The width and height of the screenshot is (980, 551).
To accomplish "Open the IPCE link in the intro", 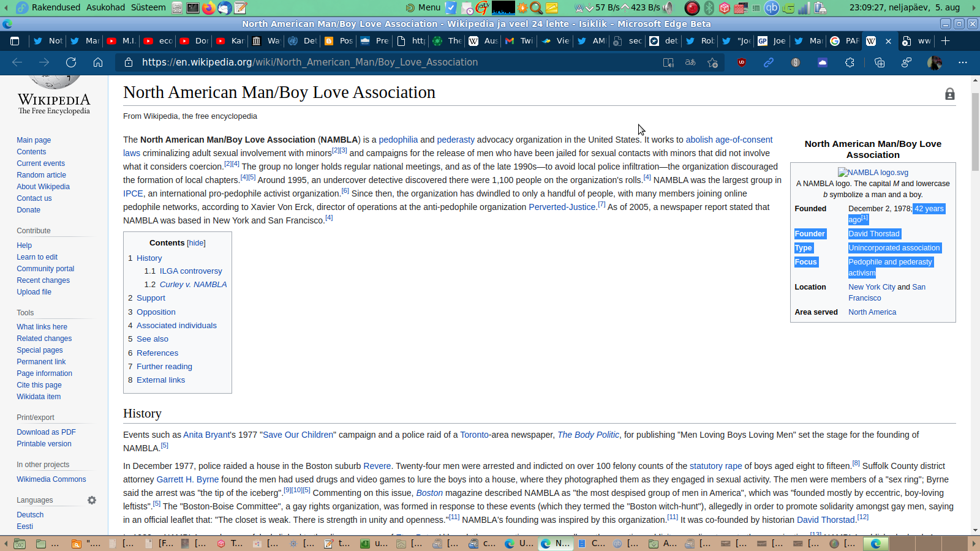I will 133,193.
